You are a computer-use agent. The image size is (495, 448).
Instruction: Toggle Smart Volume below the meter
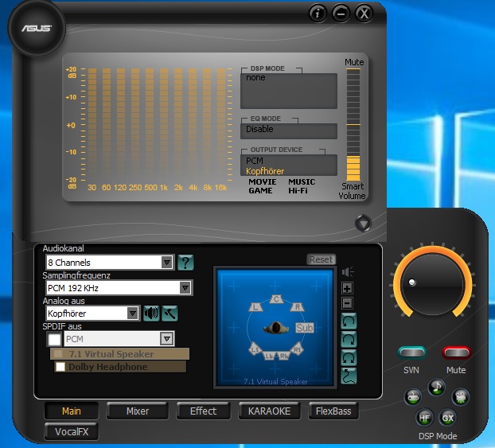(x=352, y=191)
